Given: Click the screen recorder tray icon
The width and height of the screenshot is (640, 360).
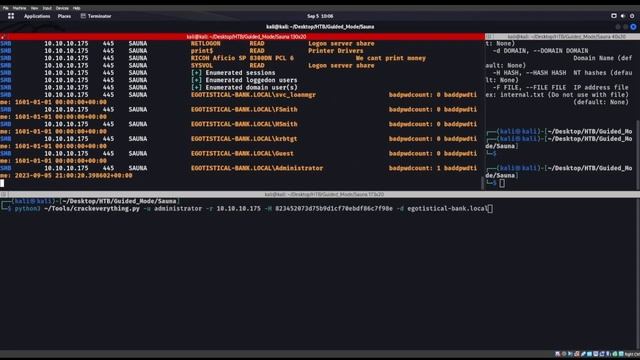Looking at the screenshot, I should pyautogui.click(x=613, y=16).
